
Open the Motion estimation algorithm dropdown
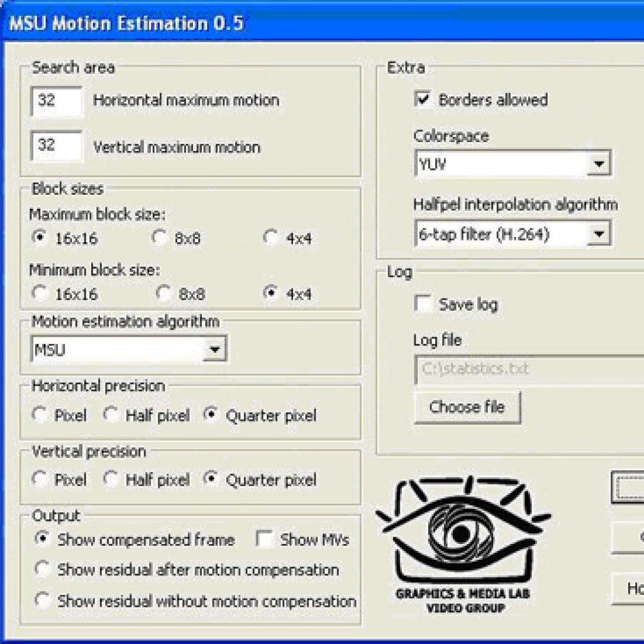coord(128,349)
